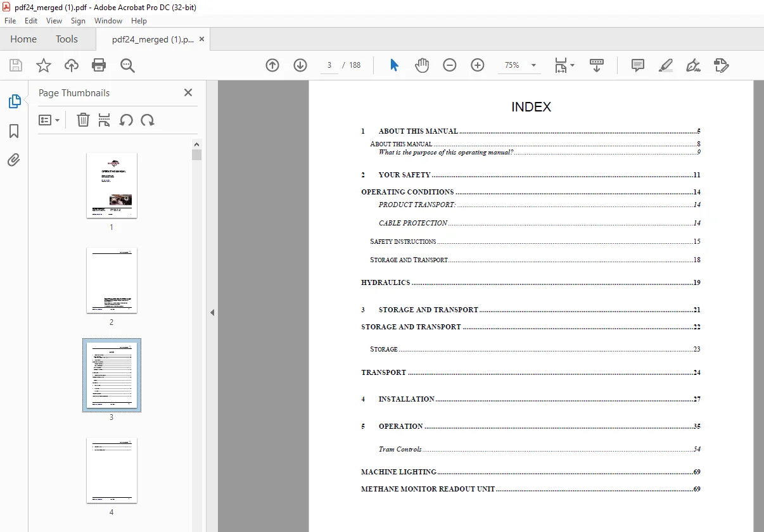
Task: Click 'ABOUT THIS MANUAL' chapter 1 entry
Action: click(418, 131)
